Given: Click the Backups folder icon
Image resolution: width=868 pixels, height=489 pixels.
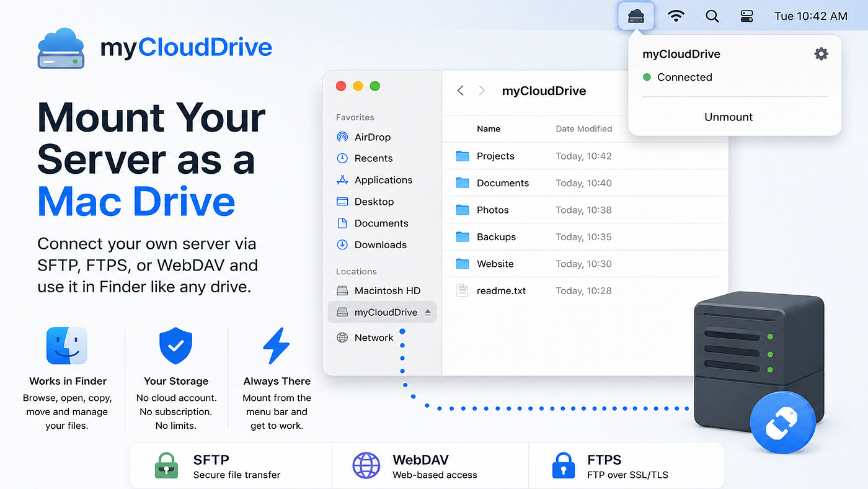Looking at the screenshot, I should click(x=463, y=237).
